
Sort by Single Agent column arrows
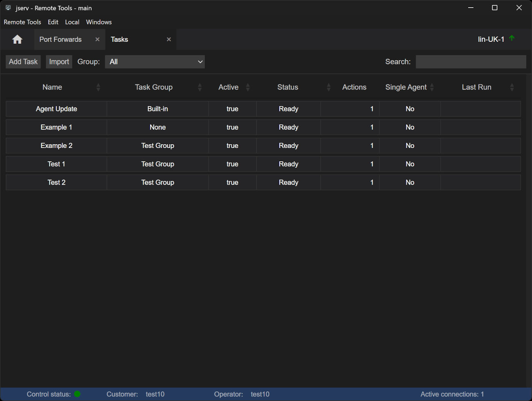click(432, 88)
